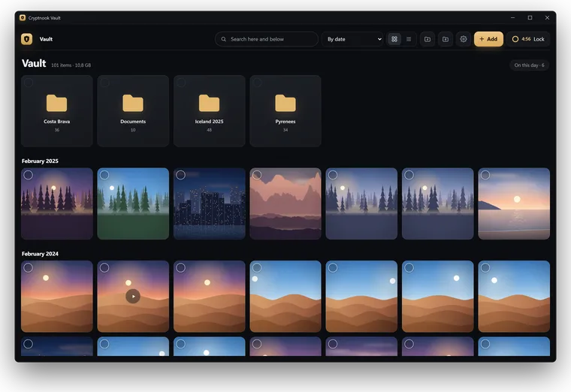Click the 101 items · 10,8 GB text
This screenshot has width=571, height=392.
71,65
